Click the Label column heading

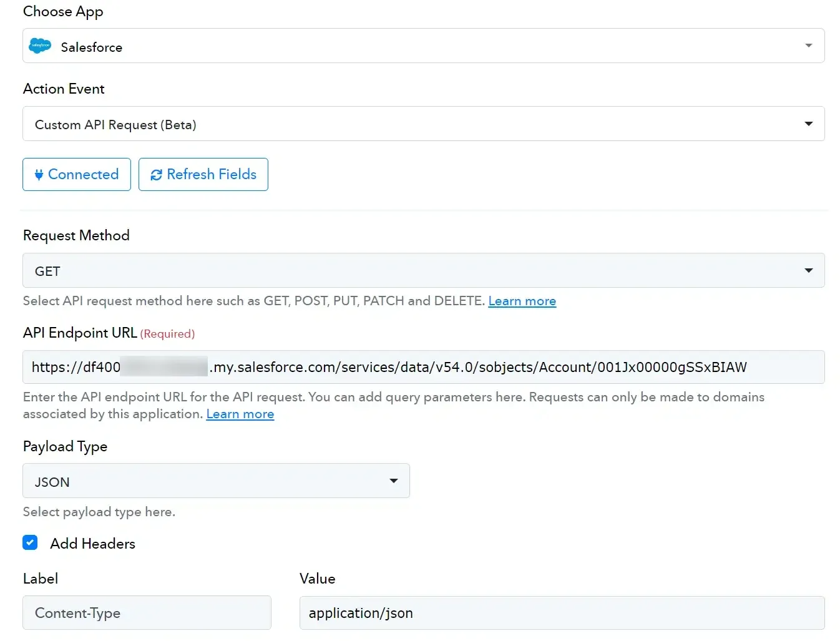coord(41,579)
